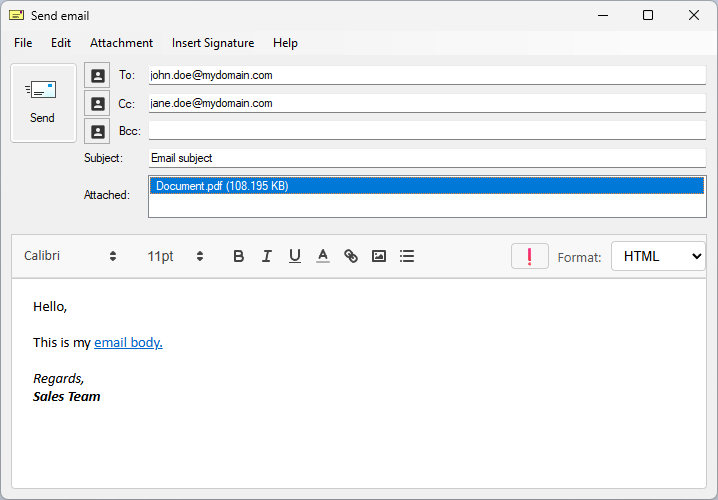Click into the Subject field

click(x=426, y=158)
